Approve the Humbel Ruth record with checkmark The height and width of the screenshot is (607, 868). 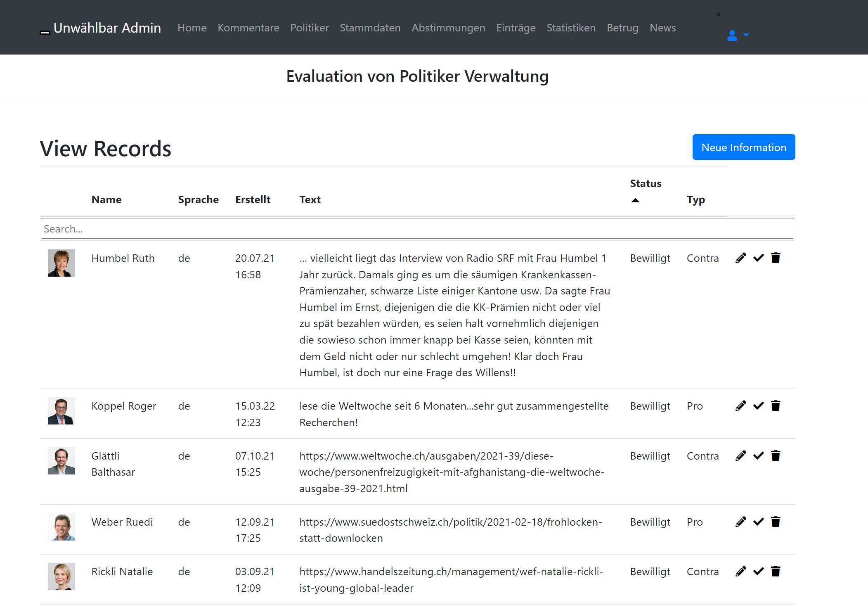pos(758,258)
